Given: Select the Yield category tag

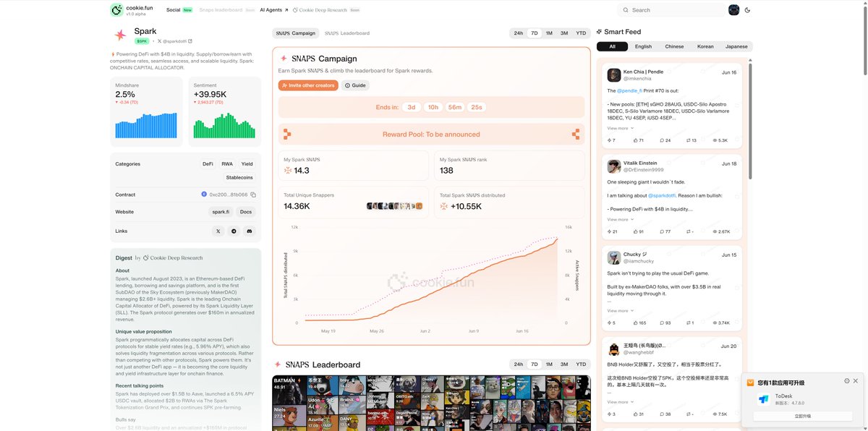Looking at the screenshot, I should (x=247, y=164).
